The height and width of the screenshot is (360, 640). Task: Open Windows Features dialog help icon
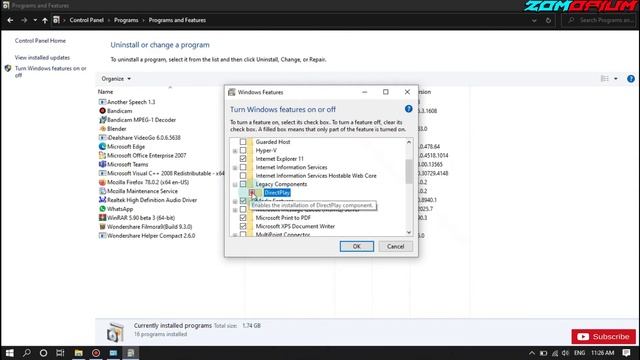point(408,109)
